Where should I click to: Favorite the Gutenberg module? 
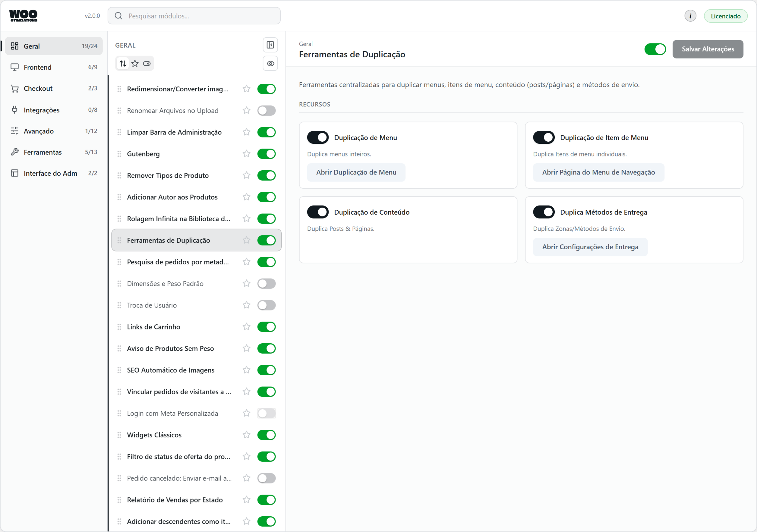246,154
